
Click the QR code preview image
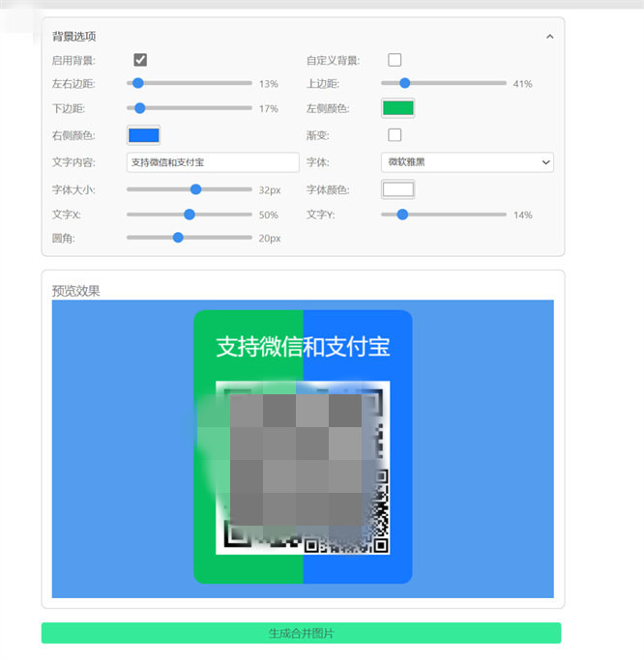click(303, 468)
